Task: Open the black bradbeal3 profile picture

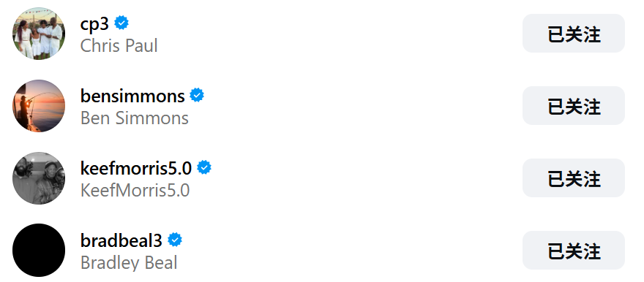Action: [x=39, y=251]
